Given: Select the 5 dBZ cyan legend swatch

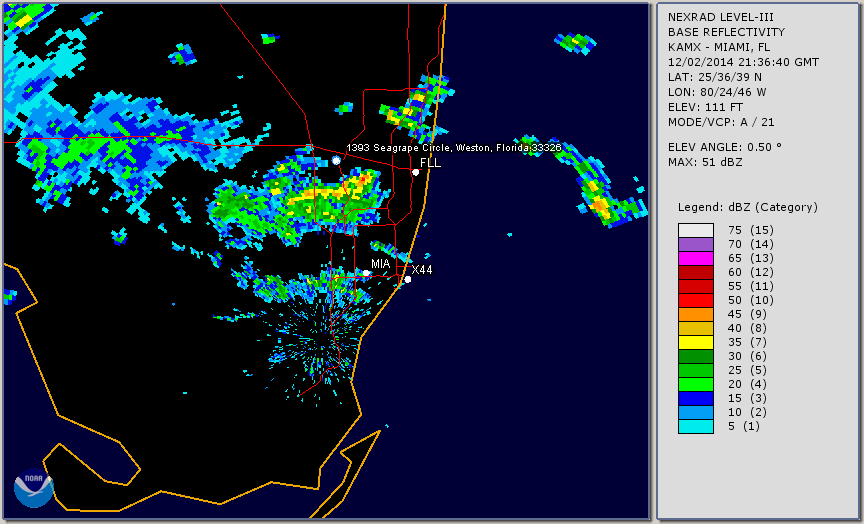Looking at the screenshot, I should (696, 427).
